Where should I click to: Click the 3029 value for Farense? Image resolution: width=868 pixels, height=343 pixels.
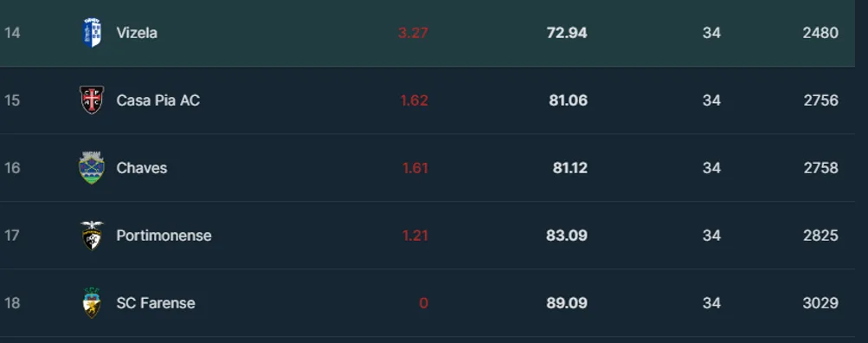tap(820, 303)
